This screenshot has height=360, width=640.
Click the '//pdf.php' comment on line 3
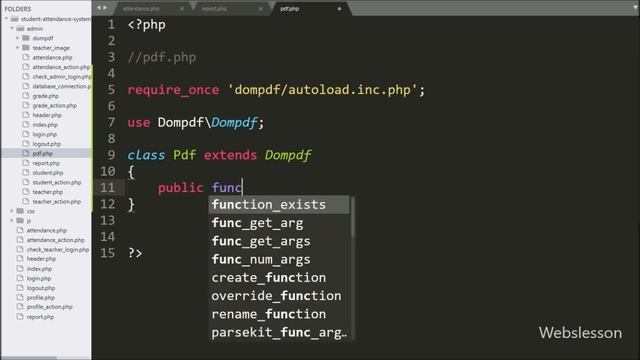click(x=162, y=57)
